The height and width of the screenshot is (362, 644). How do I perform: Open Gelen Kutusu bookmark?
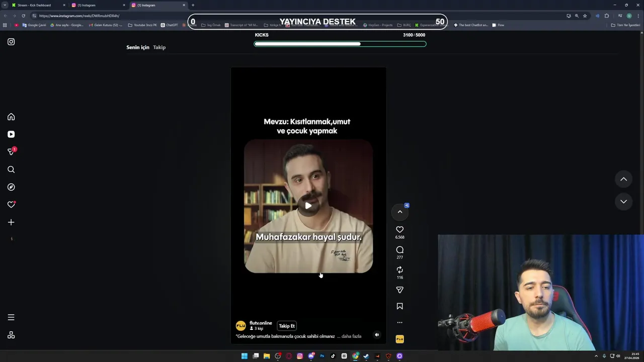tap(105, 25)
